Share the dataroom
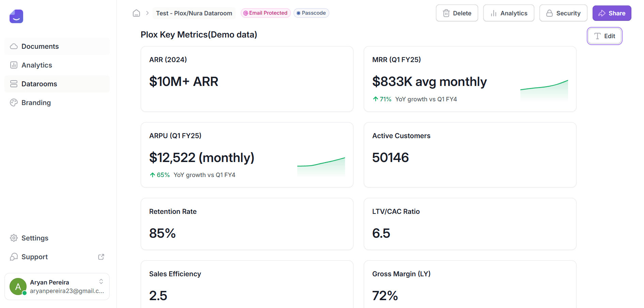Viewport: 644px width, 308px height. pos(612,13)
